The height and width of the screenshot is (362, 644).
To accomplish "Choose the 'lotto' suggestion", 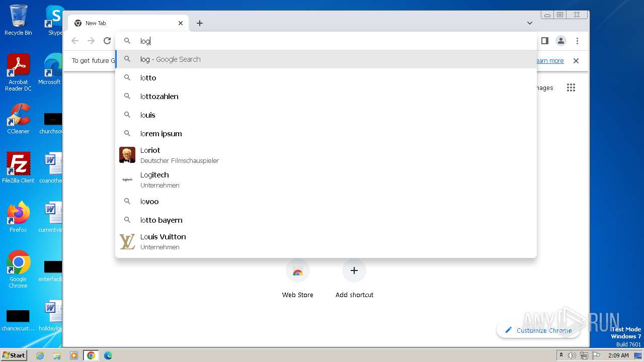I will 326,78.
